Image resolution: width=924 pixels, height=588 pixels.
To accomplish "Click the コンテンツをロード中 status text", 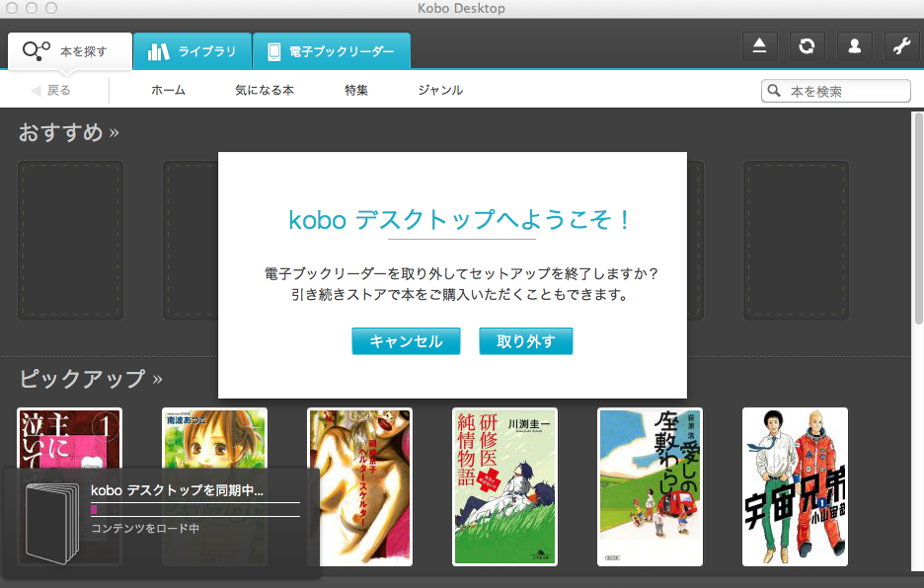I will click(145, 529).
